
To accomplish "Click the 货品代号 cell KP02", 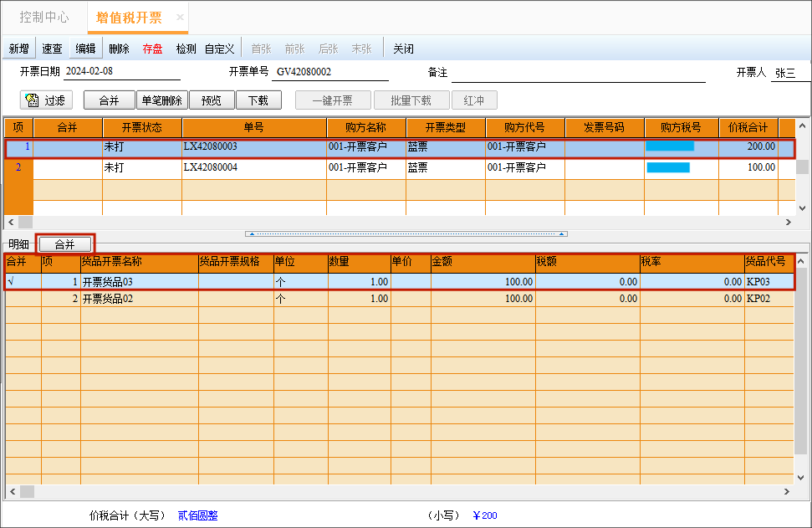I will click(769, 299).
